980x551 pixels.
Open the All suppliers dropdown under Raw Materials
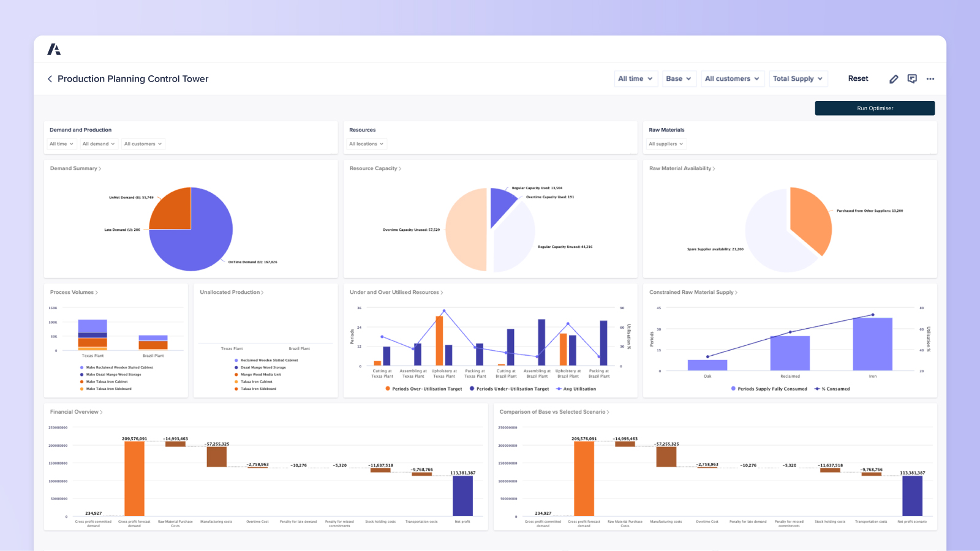pos(666,144)
